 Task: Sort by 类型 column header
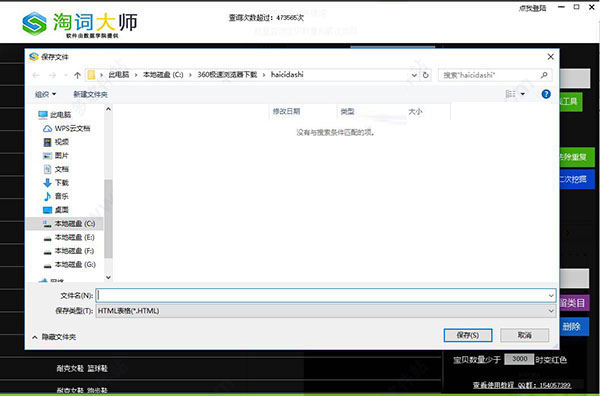click(x=347, y=111)
